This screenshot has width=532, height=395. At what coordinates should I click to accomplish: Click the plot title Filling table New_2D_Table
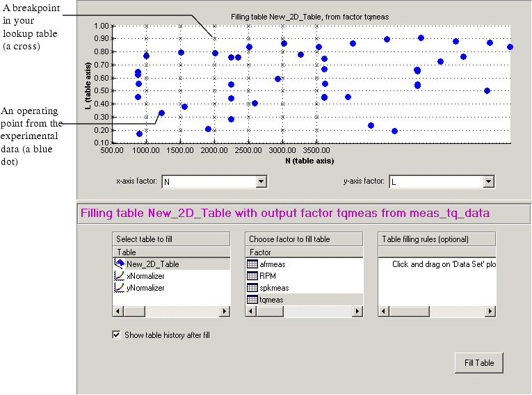[309, 17]
